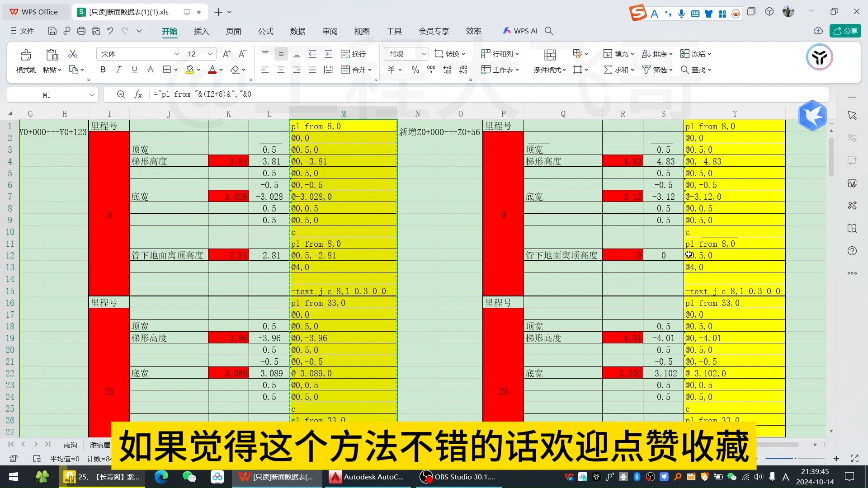Open the fill color dropdown arrow

[198, 69]
